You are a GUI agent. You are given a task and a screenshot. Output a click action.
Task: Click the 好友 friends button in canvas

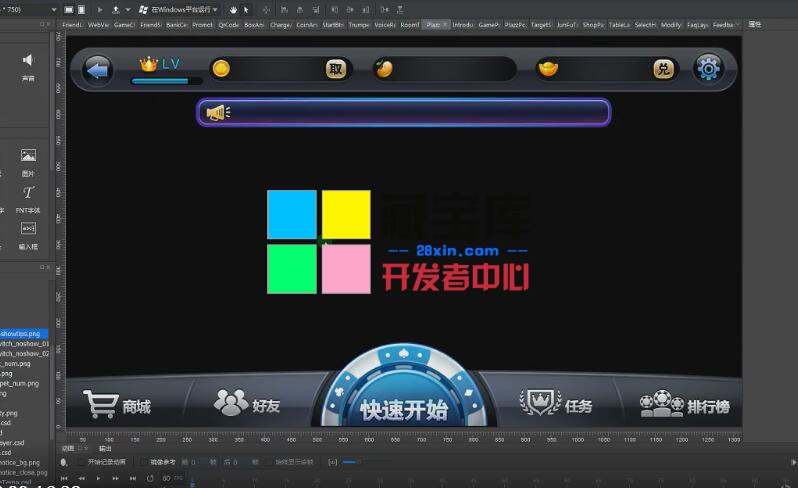point(247,403)
